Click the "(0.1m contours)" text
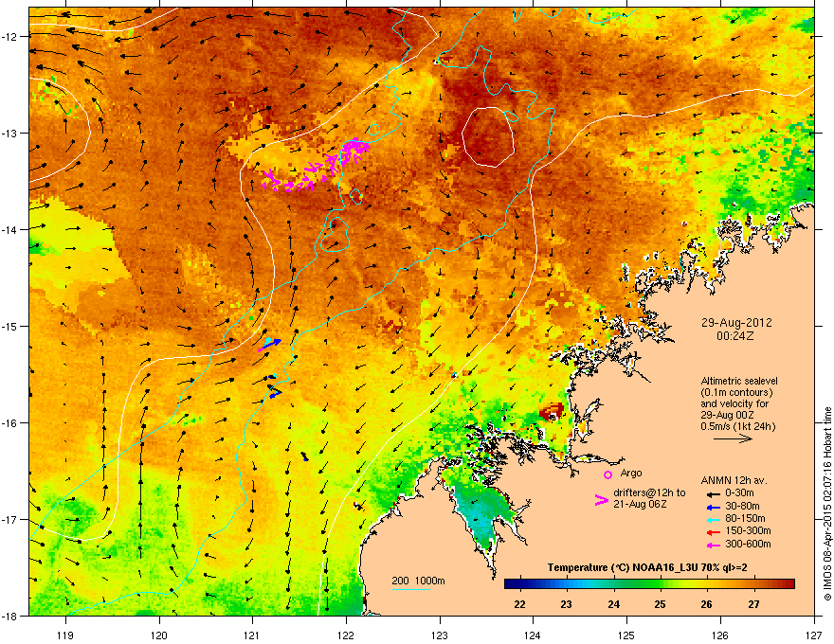834x644 pixels. 736,393
